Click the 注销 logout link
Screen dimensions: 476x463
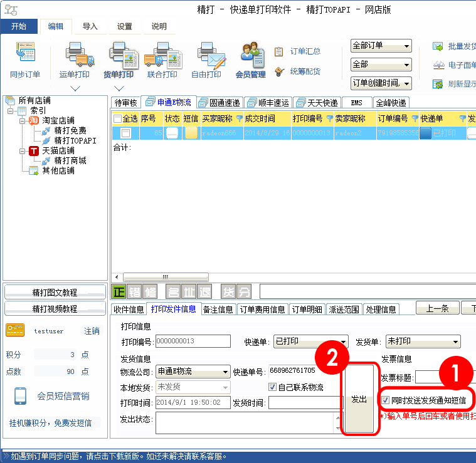click(x=92, y=331)
